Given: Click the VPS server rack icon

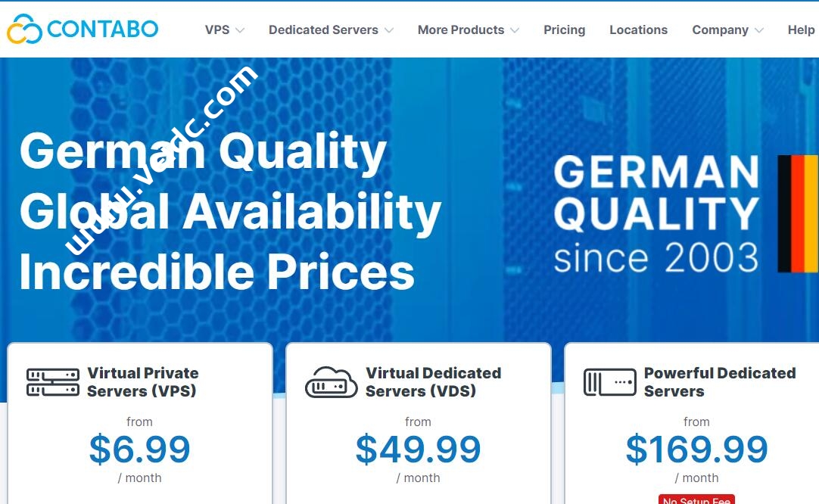Looking at the screenshot, I should point(53,382).
